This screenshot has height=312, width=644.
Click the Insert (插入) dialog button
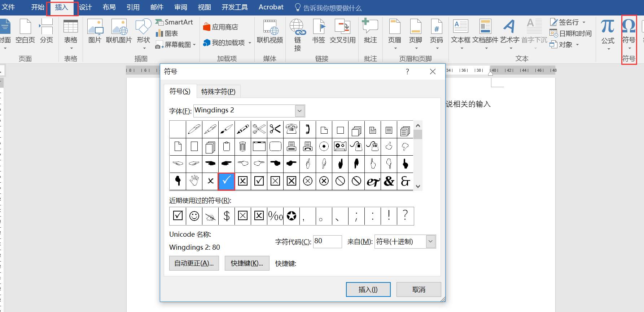pos(368,289)
